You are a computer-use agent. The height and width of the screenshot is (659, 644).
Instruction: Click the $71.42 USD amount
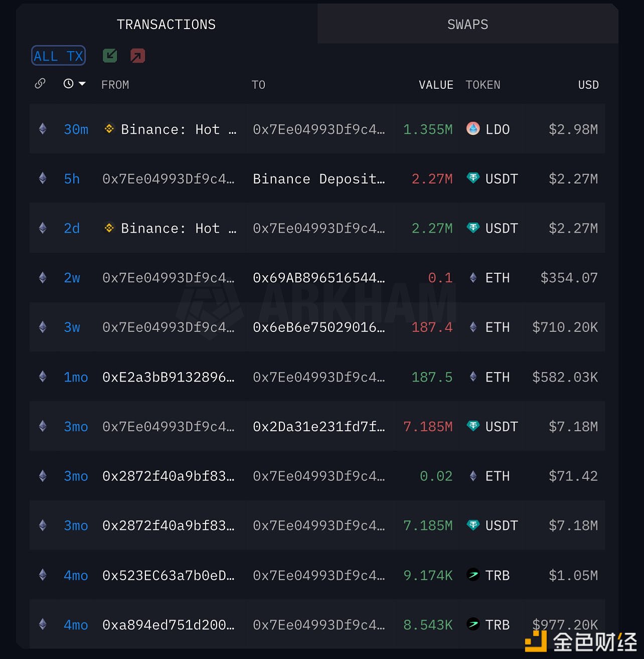[573, 476]
